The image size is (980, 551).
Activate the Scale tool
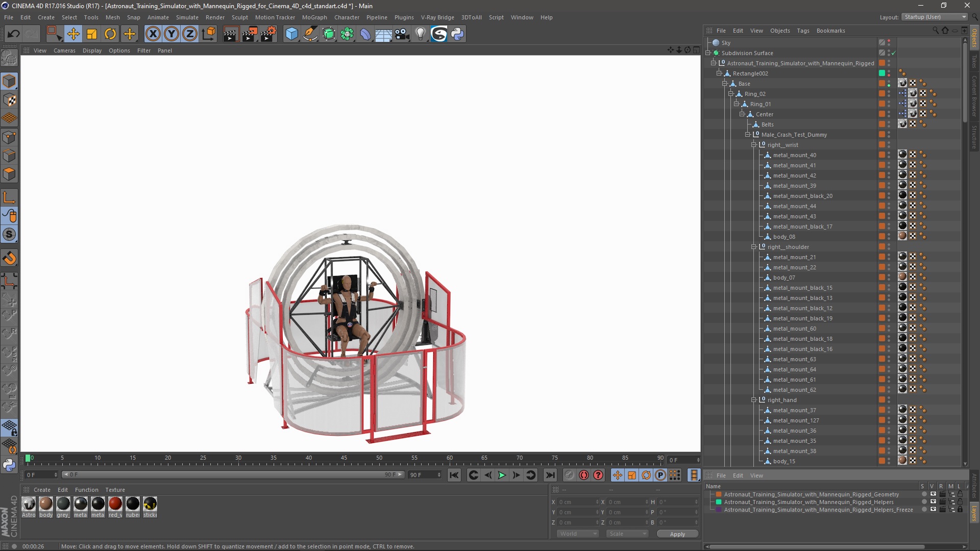92,34
